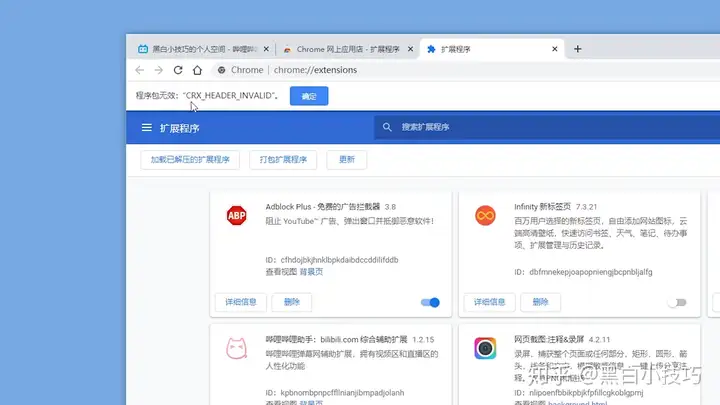720x405 pixels.
Task: Switch to the bilibili 个人空间 tab
Action: 203,49
